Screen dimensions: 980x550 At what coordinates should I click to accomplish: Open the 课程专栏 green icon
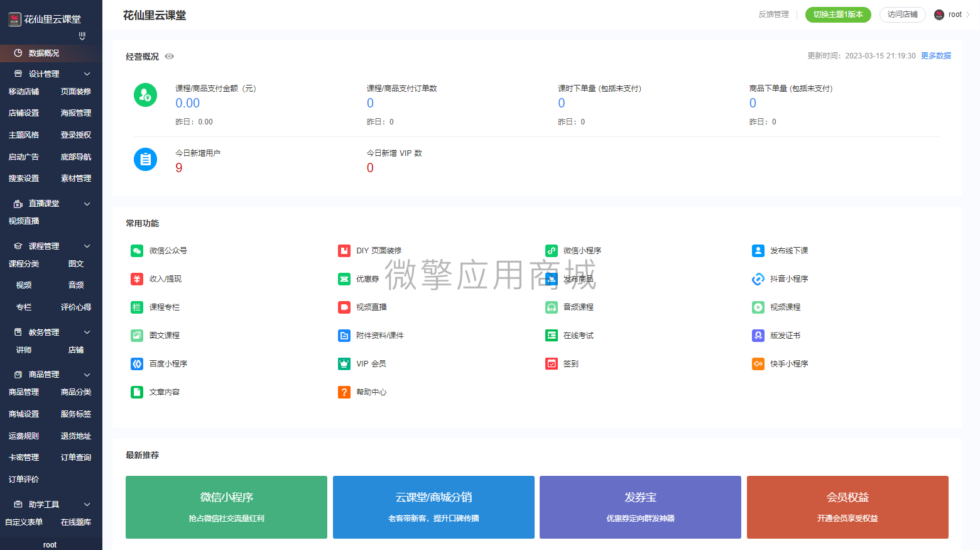137,307
